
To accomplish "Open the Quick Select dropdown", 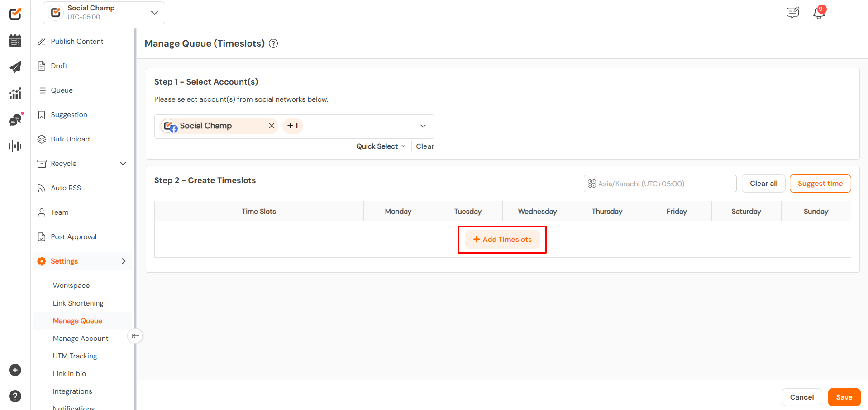I will pos(381,146).
